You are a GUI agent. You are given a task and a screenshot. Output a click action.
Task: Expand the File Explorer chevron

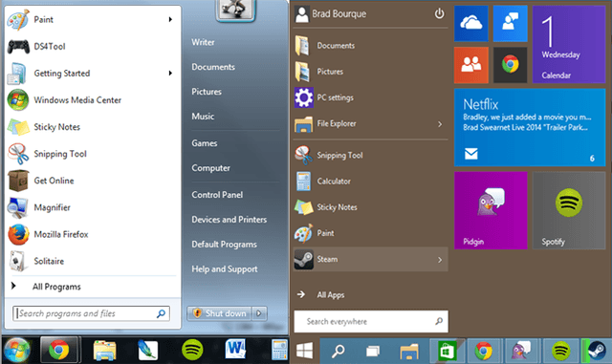click(x=440, y=124)
